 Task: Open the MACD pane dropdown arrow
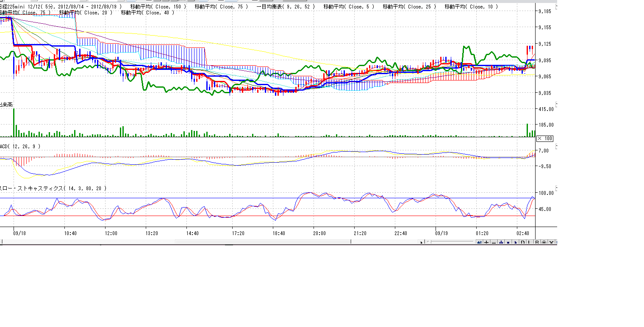(x=557, y=146)
